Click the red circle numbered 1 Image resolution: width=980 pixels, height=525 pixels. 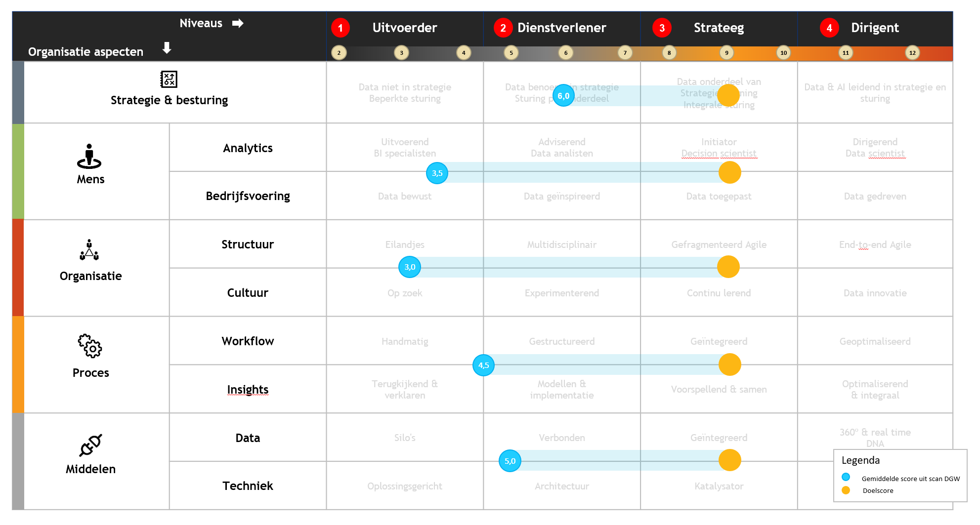tap(340, 28)
